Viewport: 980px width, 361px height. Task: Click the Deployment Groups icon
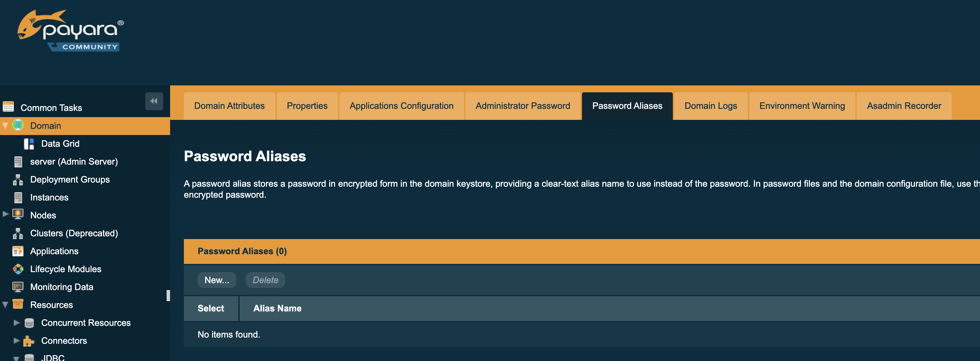tap(18, 179)
